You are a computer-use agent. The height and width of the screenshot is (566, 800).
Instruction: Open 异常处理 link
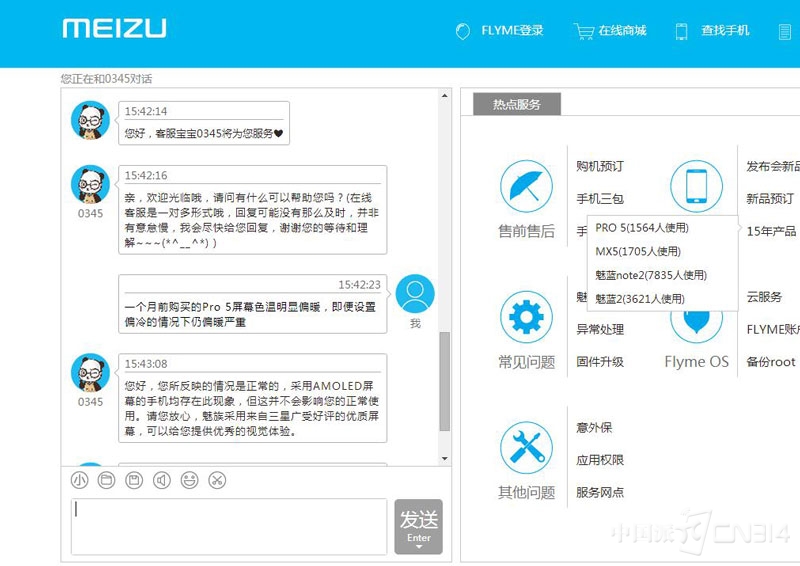[600, 330]
